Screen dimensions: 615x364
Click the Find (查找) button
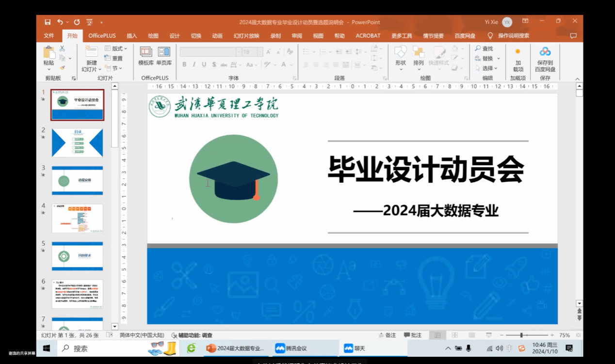click(x=484, y=48)
